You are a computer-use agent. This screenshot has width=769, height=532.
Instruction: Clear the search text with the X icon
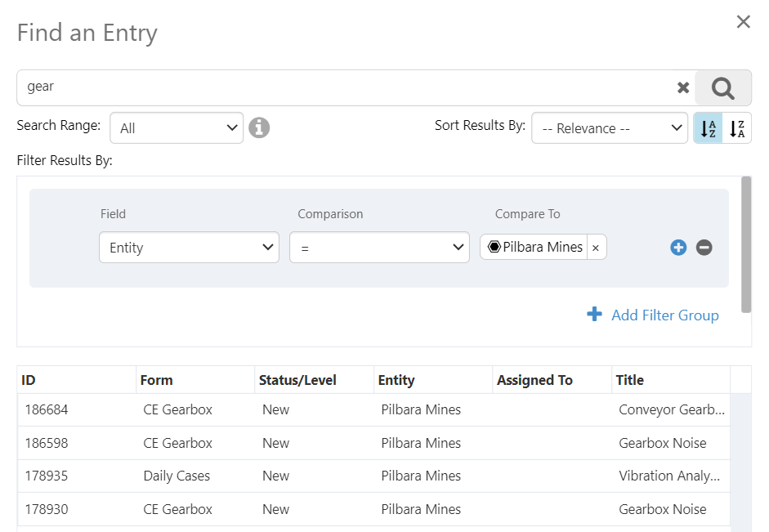(x=683, y=87)
